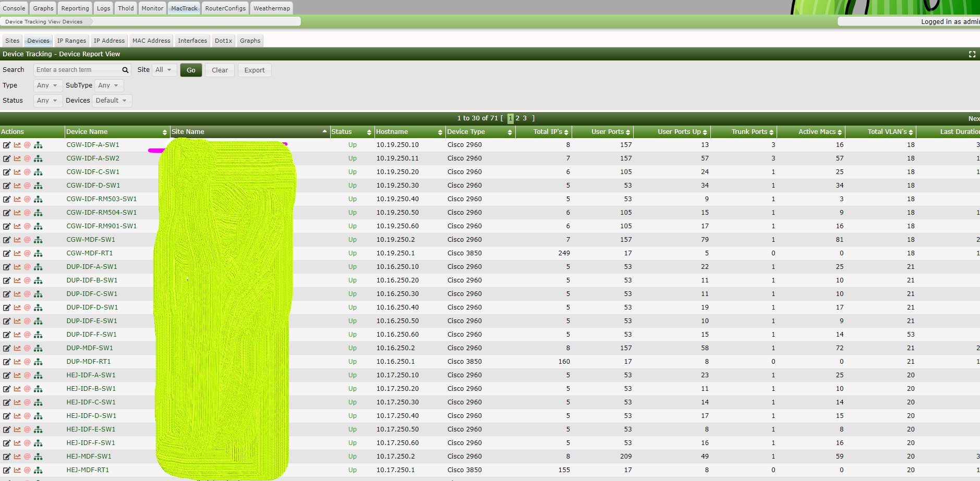The width and height of the screenshot is (980, 481).
Task: Show interfaces tree icon for CGW-MDF-SW1
Action: coord(38,240)
